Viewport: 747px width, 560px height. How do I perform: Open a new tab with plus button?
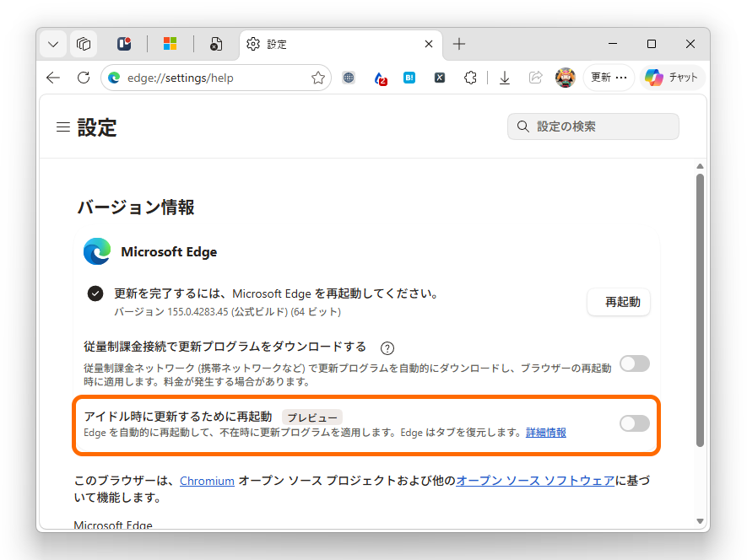pyautogui.click(x=459, y=44)
